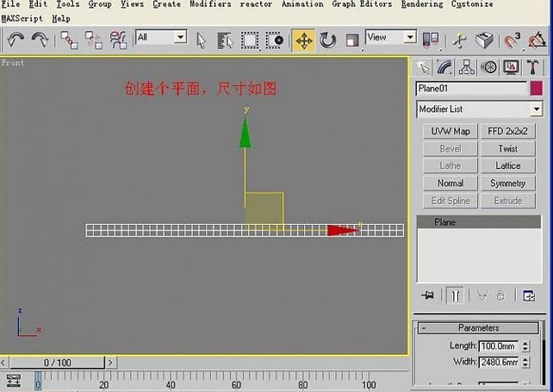Activate the Select and Scale tool
This screenshot has height=392, width=553.
coord(352,41)
